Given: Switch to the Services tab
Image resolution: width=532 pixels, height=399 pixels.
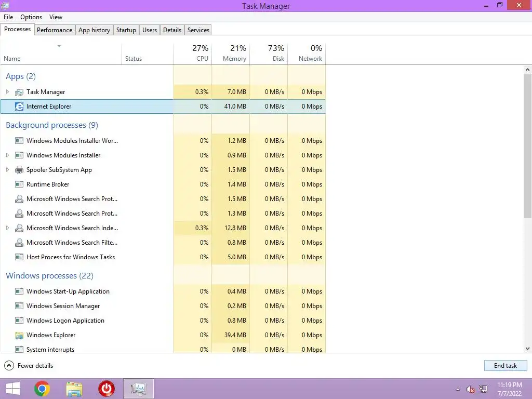Looking at the screenshot, I should pyautogui.click(x=198, y=30).
